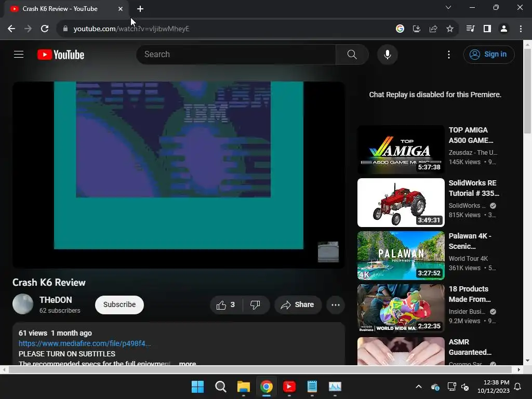The height and width of the screenshot is (399, 532).
Task: Close the Crash K6 Review tab
Action: coord(121,9)
